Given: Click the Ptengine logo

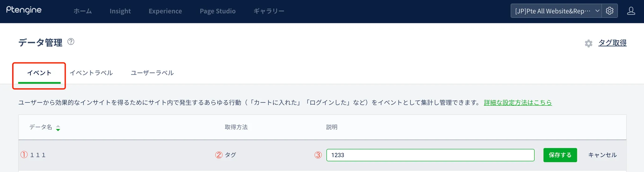Looking at the screenshot, I should [24, 10].
